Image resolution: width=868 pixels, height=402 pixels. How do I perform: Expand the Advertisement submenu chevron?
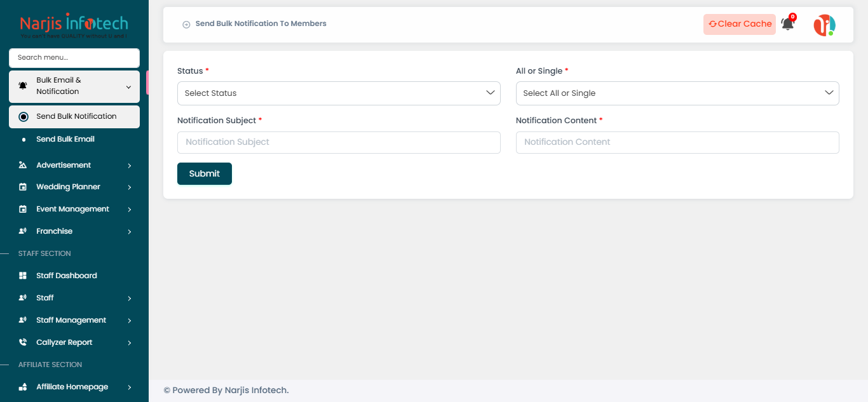point(129,166)
